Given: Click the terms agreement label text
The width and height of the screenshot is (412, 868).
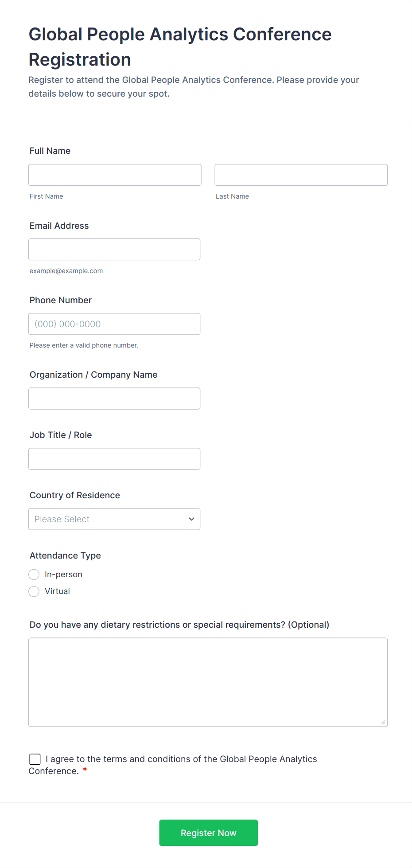Looking at the screenshot, I should click(x=181, y=759).
